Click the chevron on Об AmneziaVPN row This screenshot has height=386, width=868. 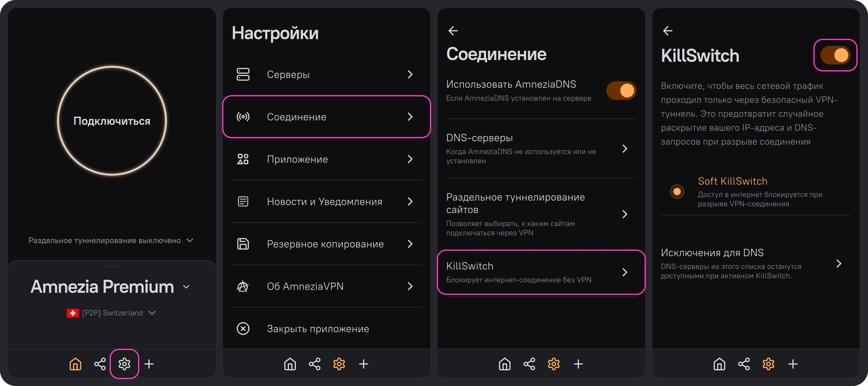pyautogui.click(x=410, y=286)
